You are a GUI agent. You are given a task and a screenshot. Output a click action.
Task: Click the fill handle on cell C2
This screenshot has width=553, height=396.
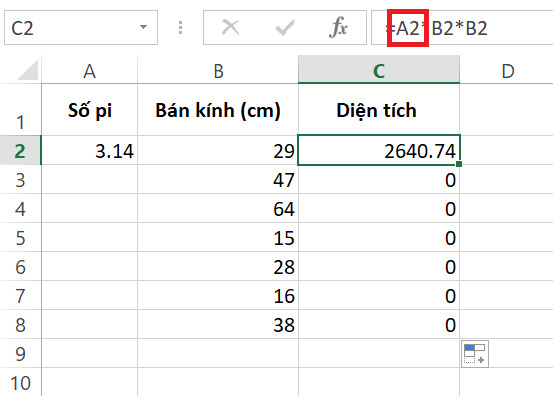tap(458, 164)
